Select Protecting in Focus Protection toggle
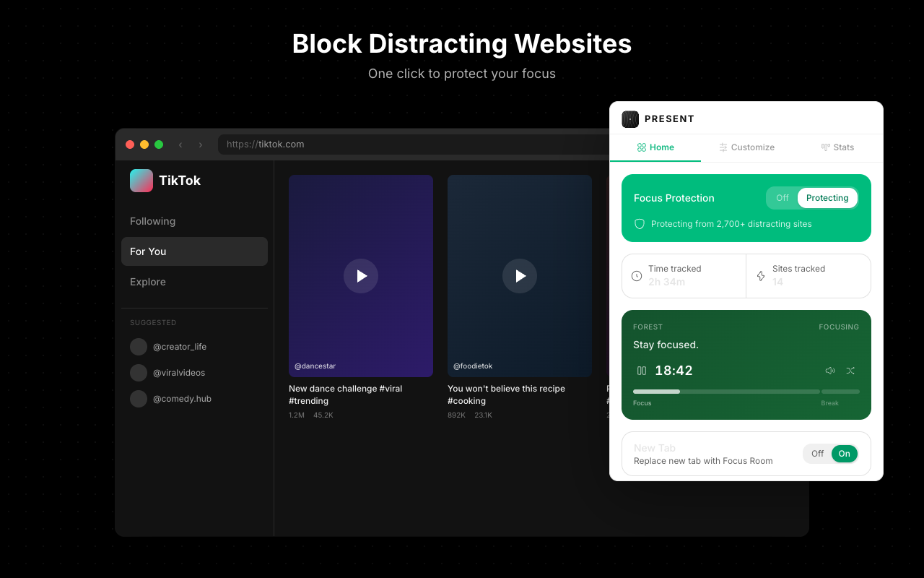 pyautogui.click(x=827, y=198)
